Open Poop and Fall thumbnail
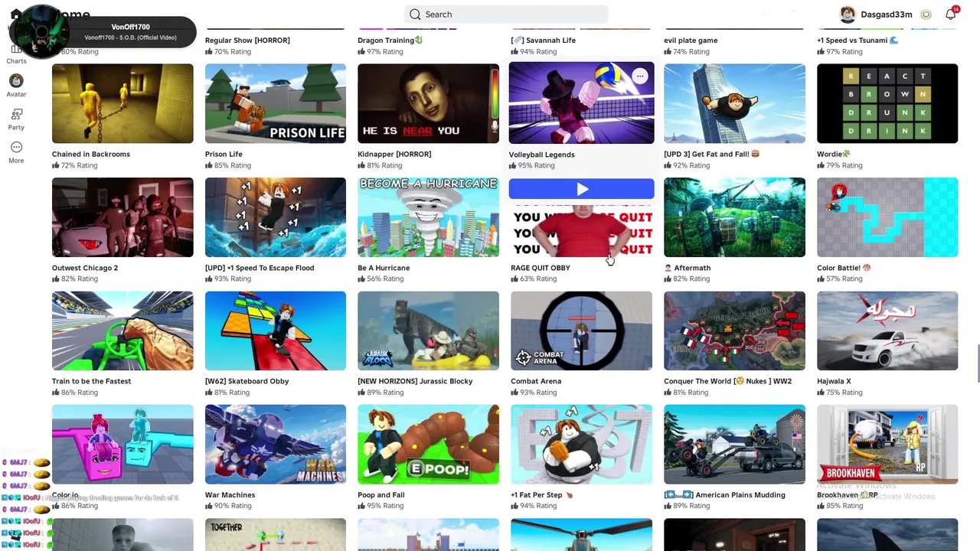 click(x=428, y=444)
